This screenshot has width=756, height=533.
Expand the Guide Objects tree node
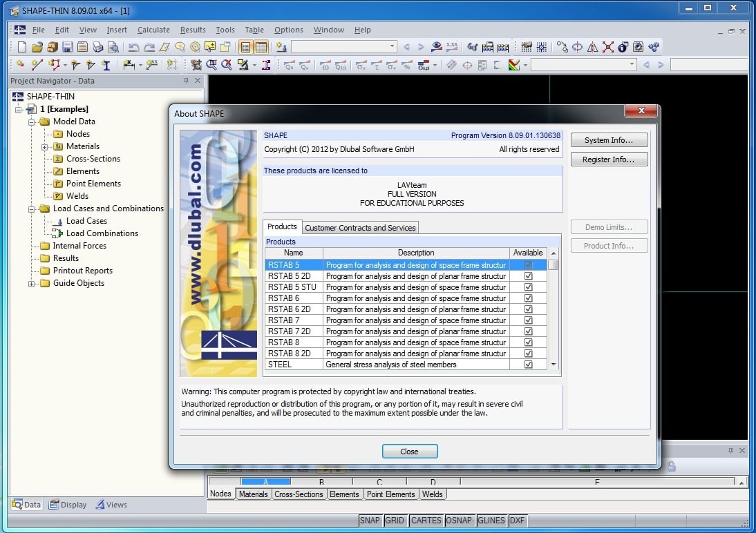click(x=31, y=283)
